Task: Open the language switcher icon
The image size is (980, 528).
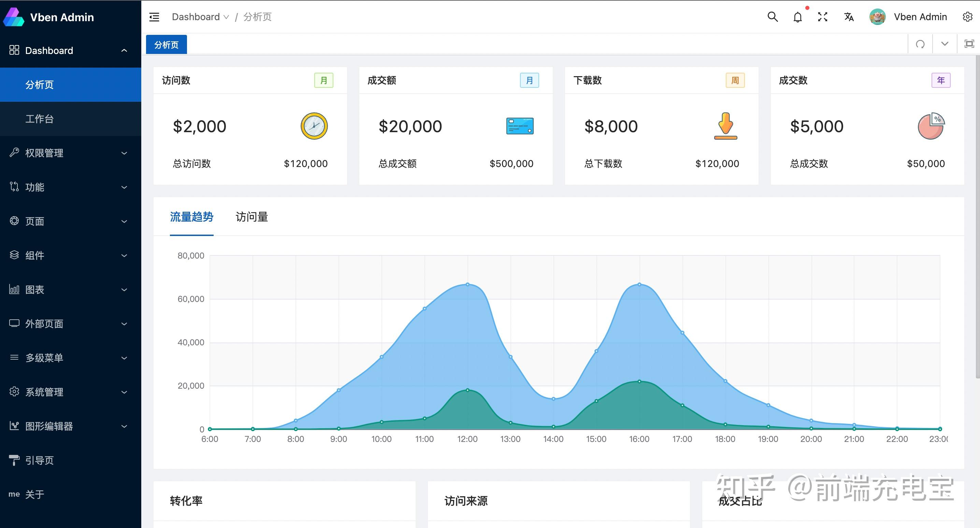Action: tap(849, 17)
